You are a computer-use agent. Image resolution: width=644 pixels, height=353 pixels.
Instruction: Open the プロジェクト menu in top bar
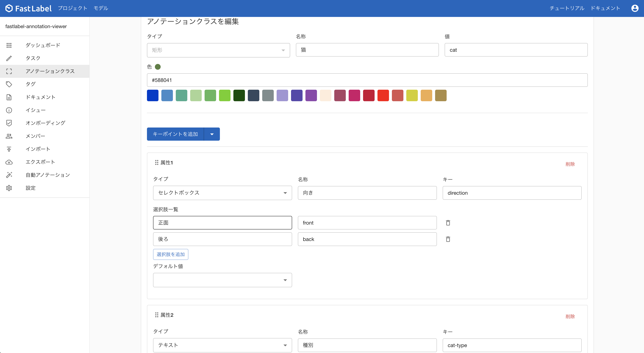[x=73, y=8]
